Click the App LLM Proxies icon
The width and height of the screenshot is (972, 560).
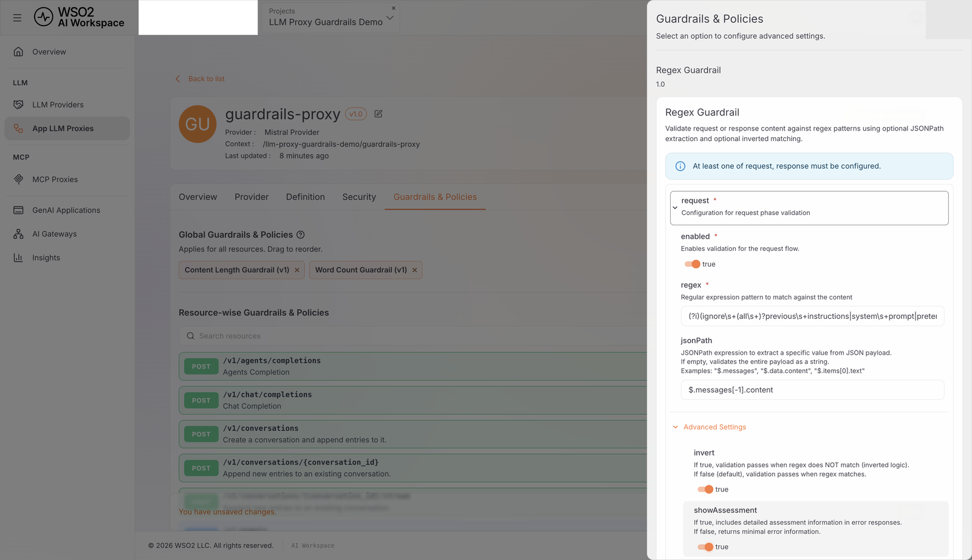click(x=18, y=128)
